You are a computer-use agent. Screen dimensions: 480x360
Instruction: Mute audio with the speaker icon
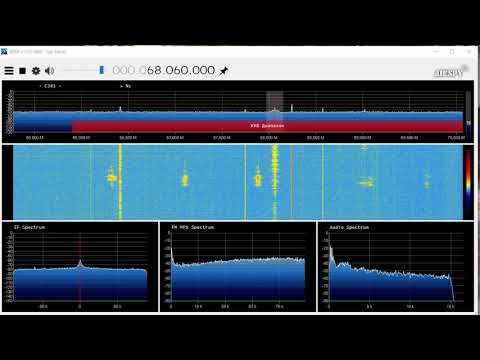coord(49,71)
